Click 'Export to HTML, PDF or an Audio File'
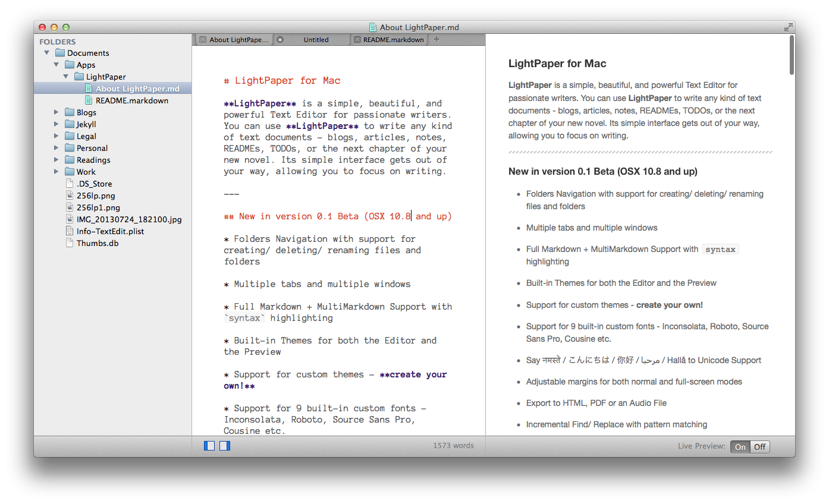This screenshot has width=829, height=504. 596,403
